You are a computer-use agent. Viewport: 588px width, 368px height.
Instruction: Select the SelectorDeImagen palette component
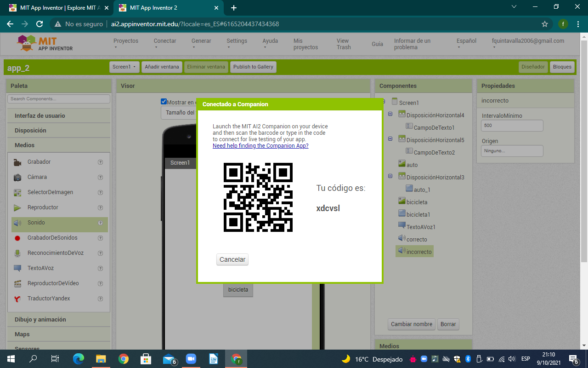50,192
